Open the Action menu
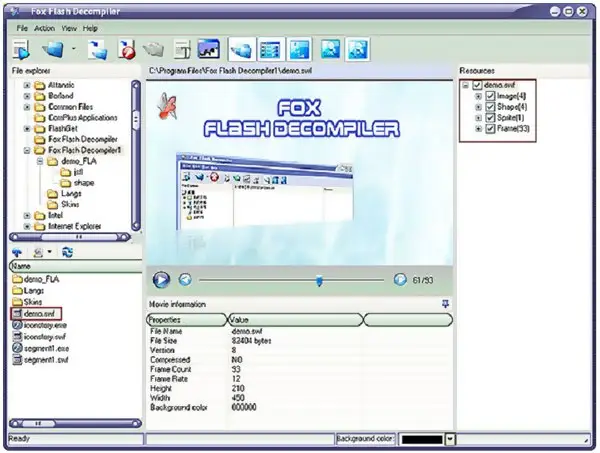The image size is (600, 453). tap(44, 28)
